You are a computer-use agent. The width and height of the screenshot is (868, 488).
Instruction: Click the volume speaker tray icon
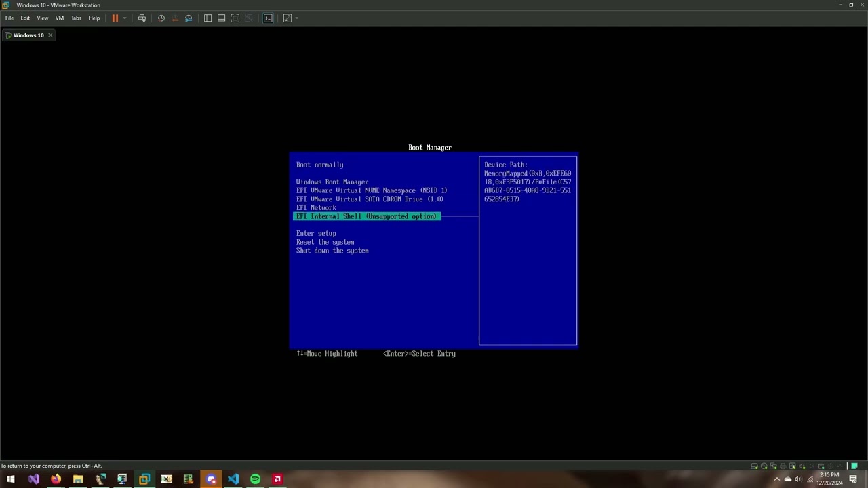click(799, 479)
